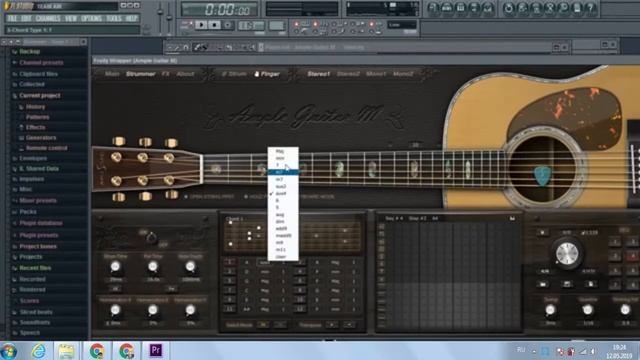Click the Strum Time knob
640x360 pixels.
coord(115,267)
